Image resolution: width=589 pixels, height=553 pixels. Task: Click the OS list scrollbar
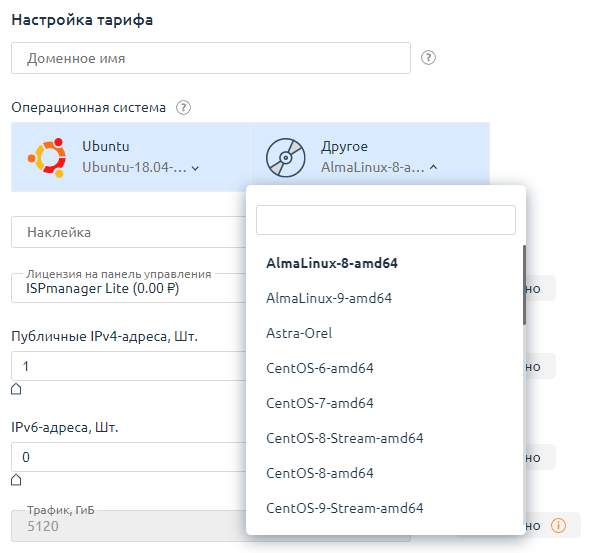tap(524, 285)
